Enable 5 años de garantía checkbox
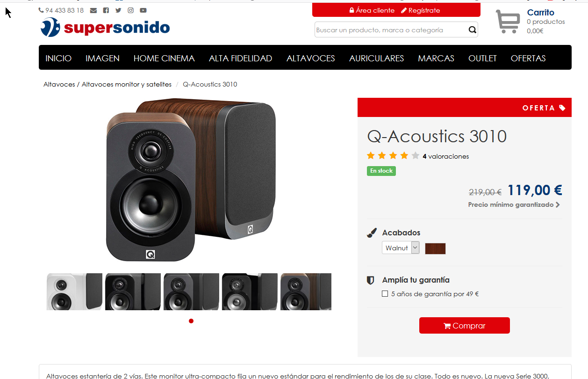This screenshot has height=379, width=588. [385, 294]
